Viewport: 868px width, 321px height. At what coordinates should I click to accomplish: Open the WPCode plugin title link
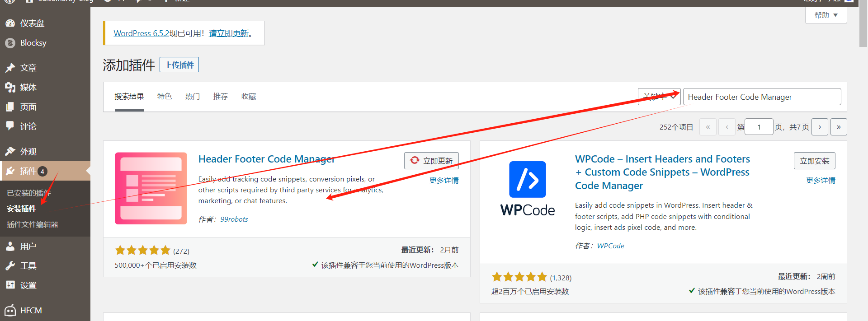[x=662, y=172]
